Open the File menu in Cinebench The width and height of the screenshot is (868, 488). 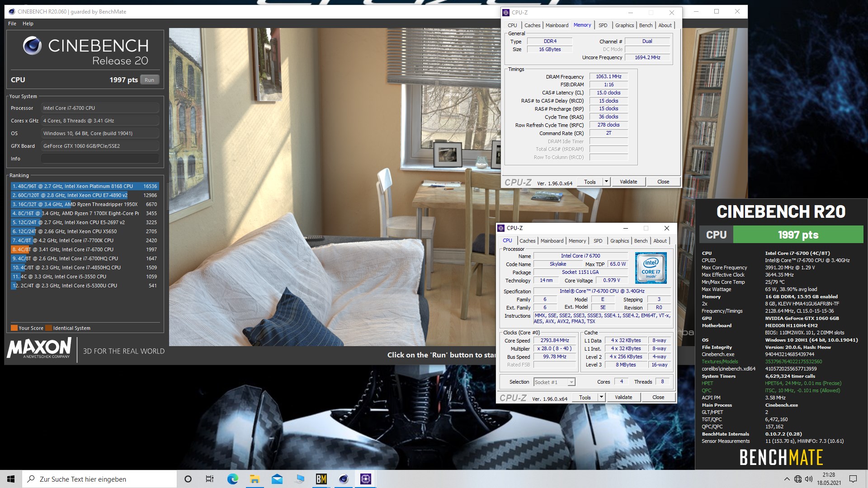click(x=12, y=23)
